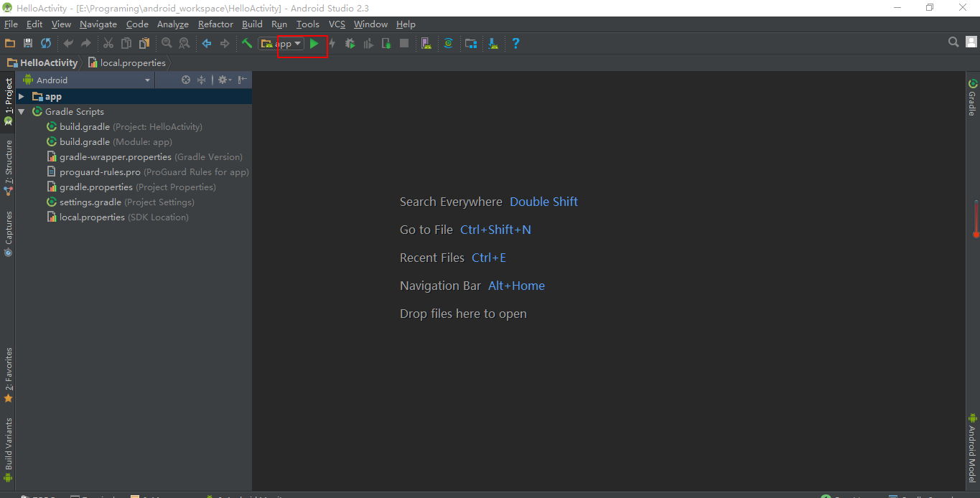Open the Analyze menu
This screenshot has width=980, height=498.
click(173, 24)
